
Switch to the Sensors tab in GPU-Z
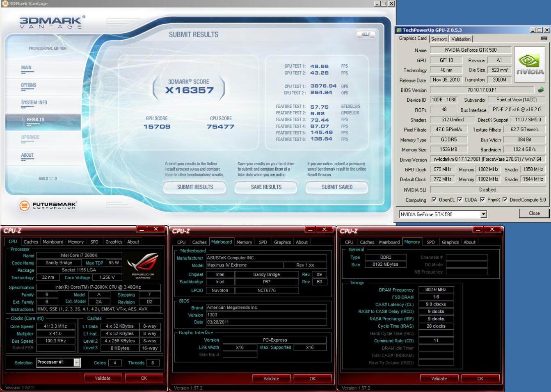coord(439,39)
